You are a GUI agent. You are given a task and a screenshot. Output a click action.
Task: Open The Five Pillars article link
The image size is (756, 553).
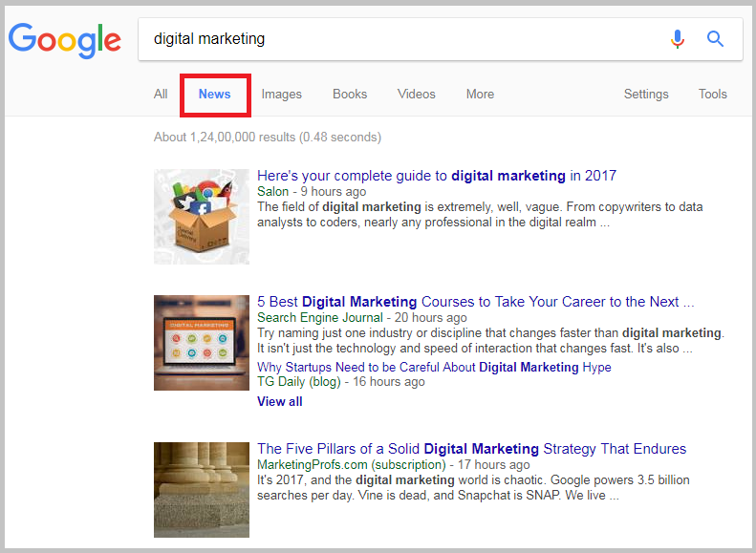(471, 449)
